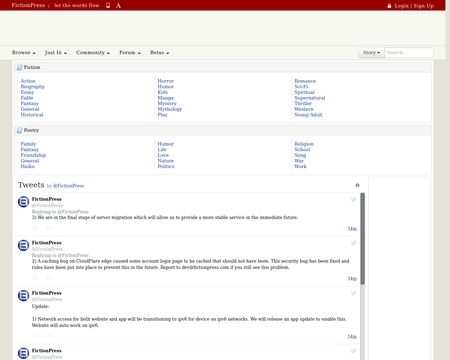The width and height of the screenshot is (450, 360).
Task: Select the Fiction Mystery category
Action: 167,104
